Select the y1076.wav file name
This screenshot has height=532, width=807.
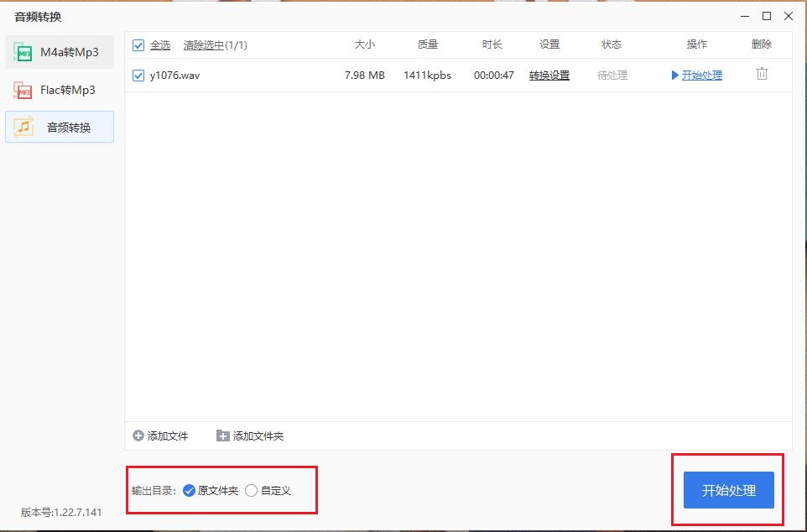tap(174, 76)
